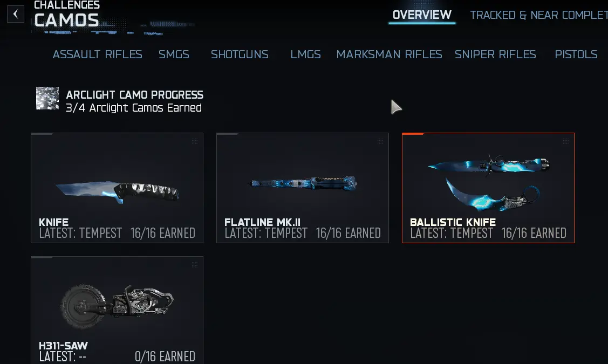Select the Sniper Rifles category
This screenshot has height=364, width=608.
pos(495,54)
